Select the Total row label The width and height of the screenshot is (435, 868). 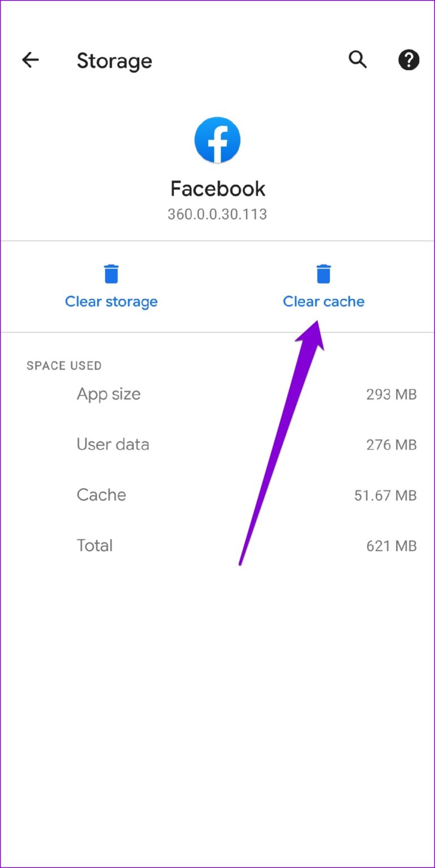pyautogui.click(x=95, y=545)
